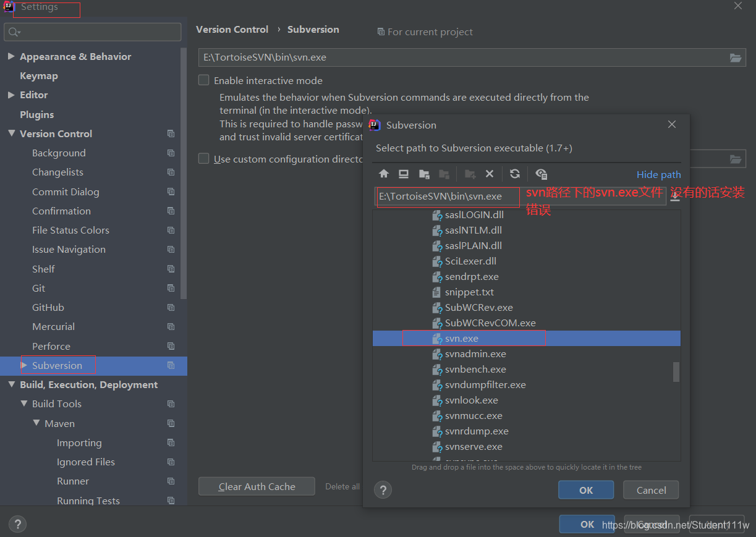Select Runner under Maven
756x537 pixels.
pyautogui.click(x=73, y=481)
